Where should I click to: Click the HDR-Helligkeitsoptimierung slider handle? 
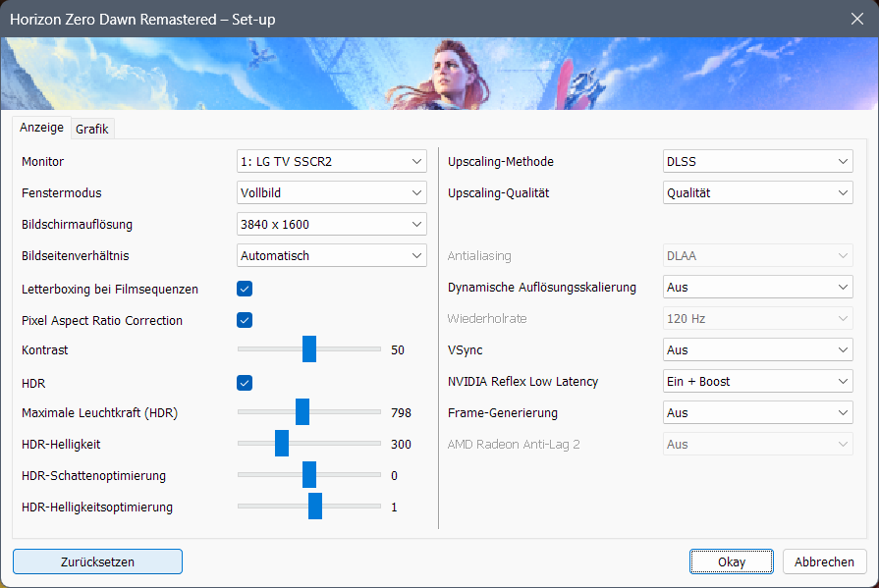pyautogui.click(x=315, y=507)
